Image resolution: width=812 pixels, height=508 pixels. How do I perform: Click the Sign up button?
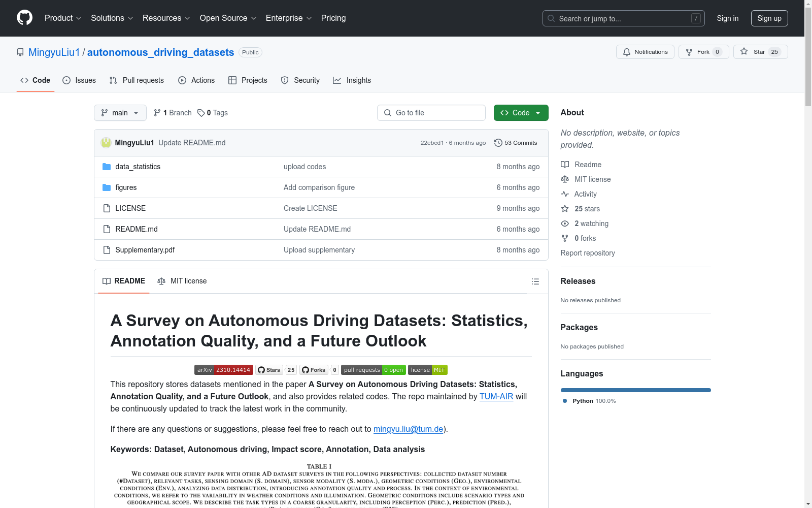pos(769,18)
